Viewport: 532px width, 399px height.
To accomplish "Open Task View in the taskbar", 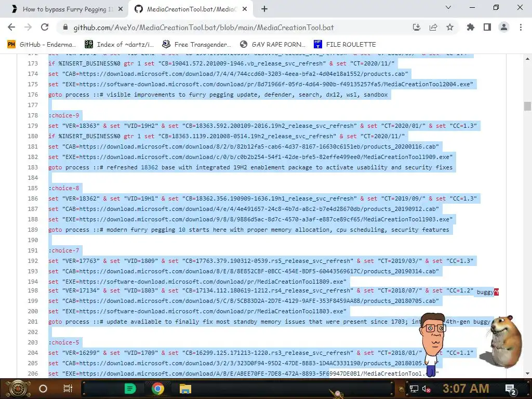I will point(68,389).
